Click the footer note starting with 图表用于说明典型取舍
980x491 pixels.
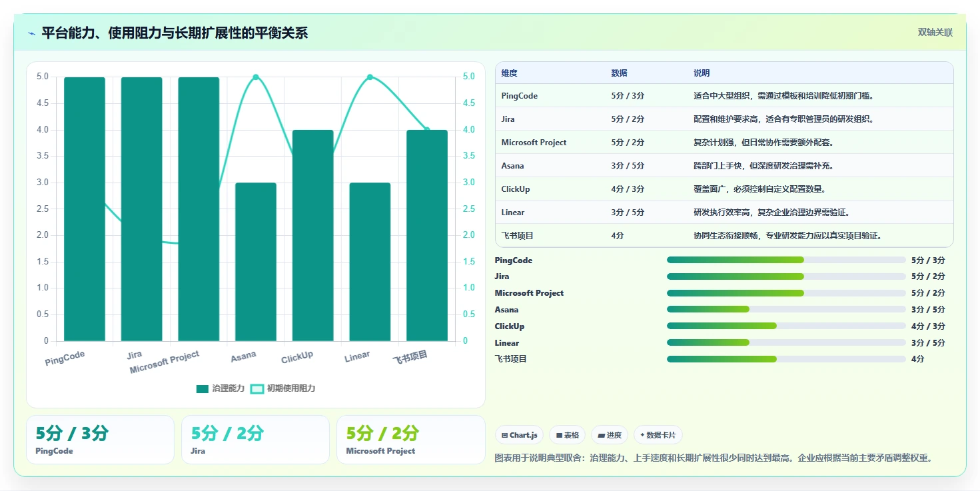[x=714, y=458]
